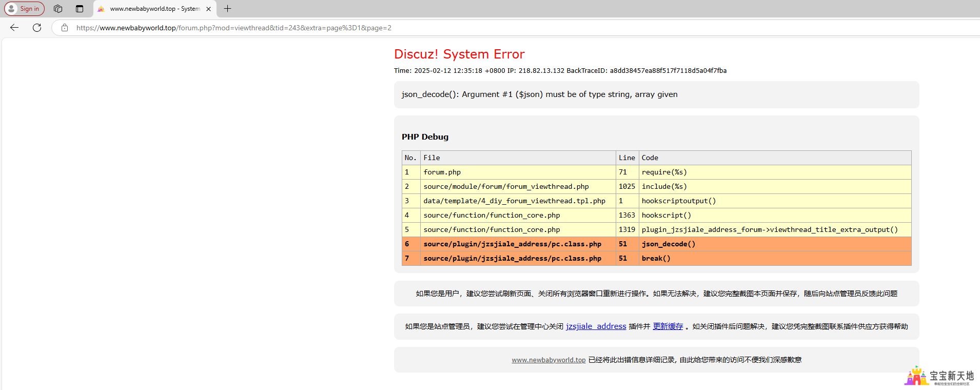Click the break() code cell
The width and height of the screenshot is (980, 390).
click(x=775, y=258)
